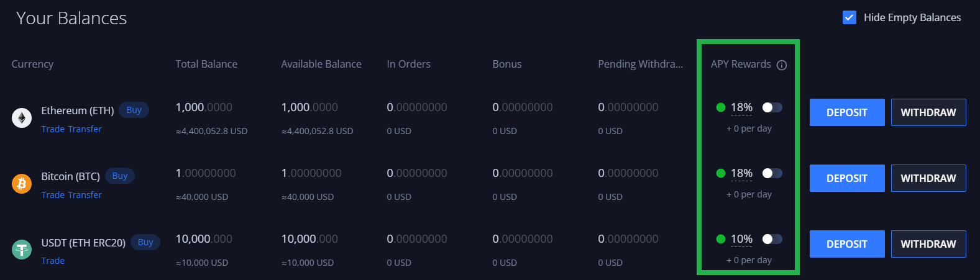Click the green status dot for Bitcoin APY
The height and width of the screenshot is (280, 980).
pyautogui.click(x=721, y=173)
